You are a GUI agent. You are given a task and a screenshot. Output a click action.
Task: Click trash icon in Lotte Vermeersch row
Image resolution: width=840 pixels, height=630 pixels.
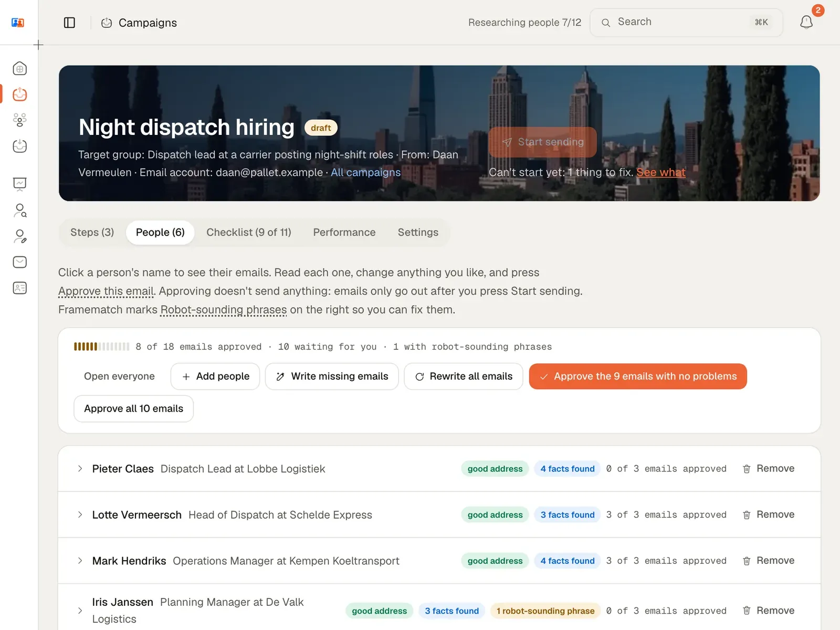point(747,515)
